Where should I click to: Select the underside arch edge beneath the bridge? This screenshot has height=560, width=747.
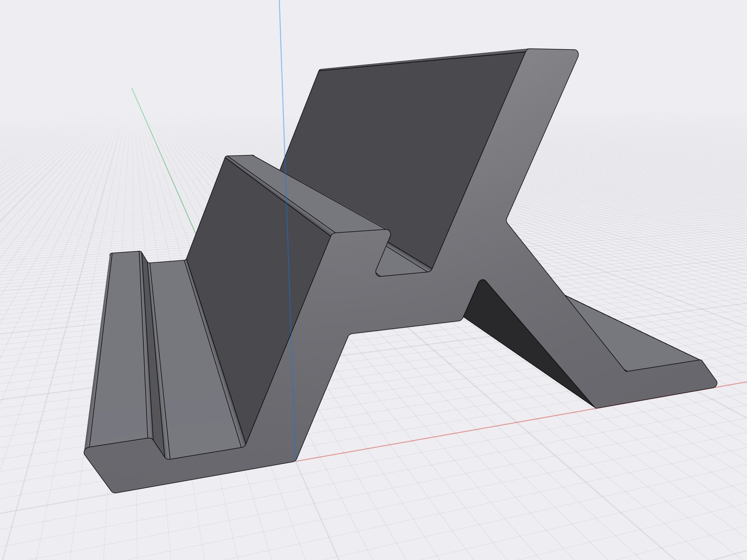click(x=405, y=327)
